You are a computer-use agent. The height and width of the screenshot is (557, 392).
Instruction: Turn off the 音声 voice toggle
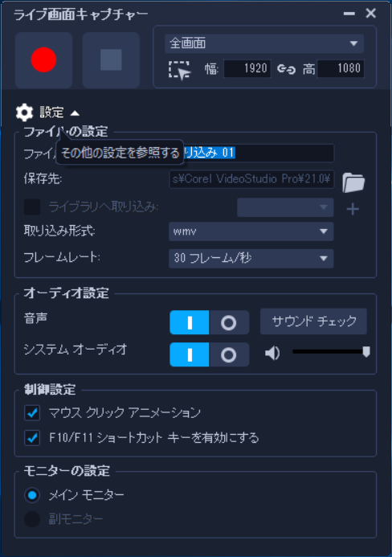[229, 322]
